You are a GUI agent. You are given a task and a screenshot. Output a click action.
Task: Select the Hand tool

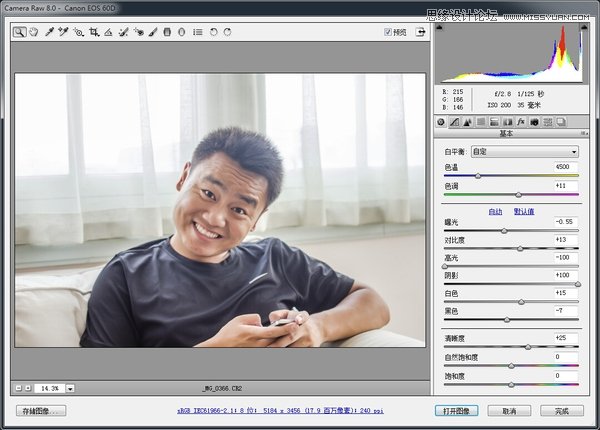pyautogui.click(x=33, y=32)
